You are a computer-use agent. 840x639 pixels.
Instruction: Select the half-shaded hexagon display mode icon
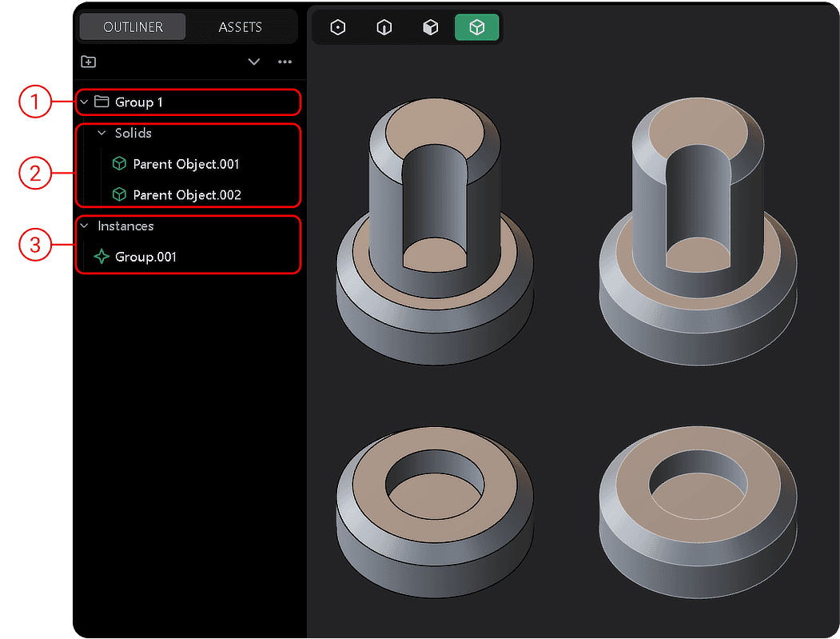[x=384, y=28]
